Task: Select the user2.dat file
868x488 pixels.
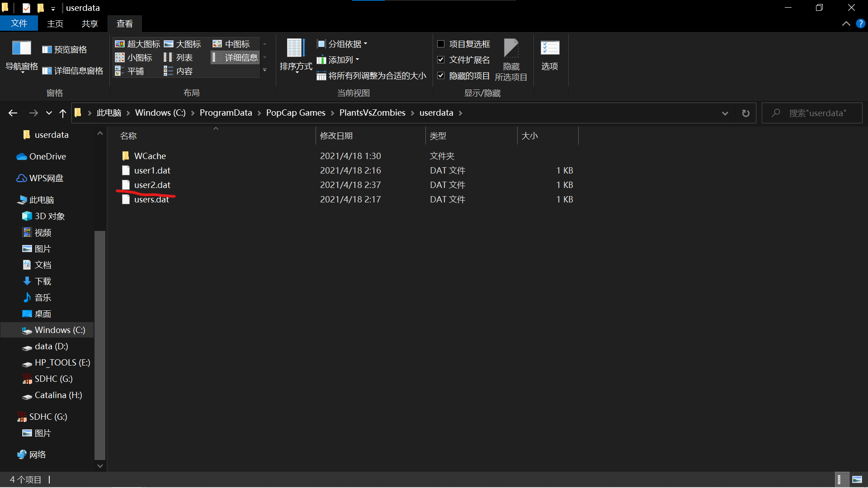Action: [152, 185]
